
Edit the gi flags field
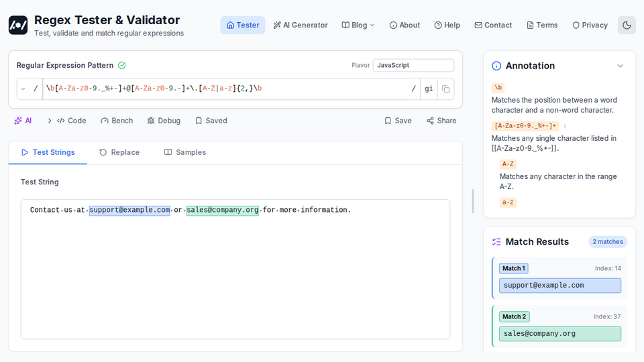pyautogui.click(x=429, y=88)
